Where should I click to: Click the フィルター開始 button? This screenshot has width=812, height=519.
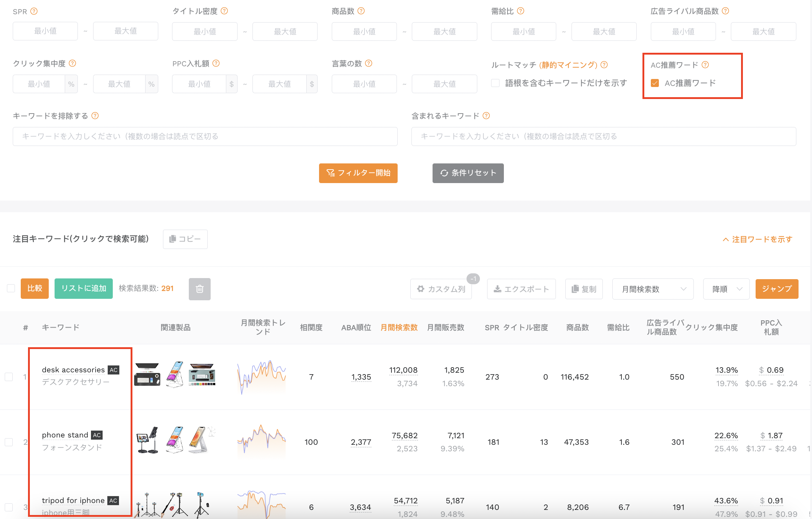358,173
